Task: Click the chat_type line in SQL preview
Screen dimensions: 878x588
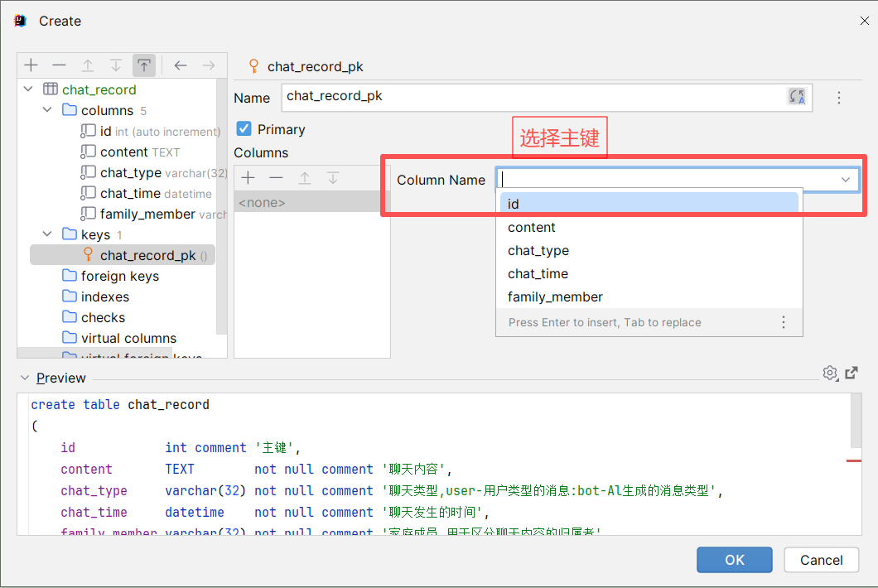Action: pyautogui.click(x=392, y=490)
